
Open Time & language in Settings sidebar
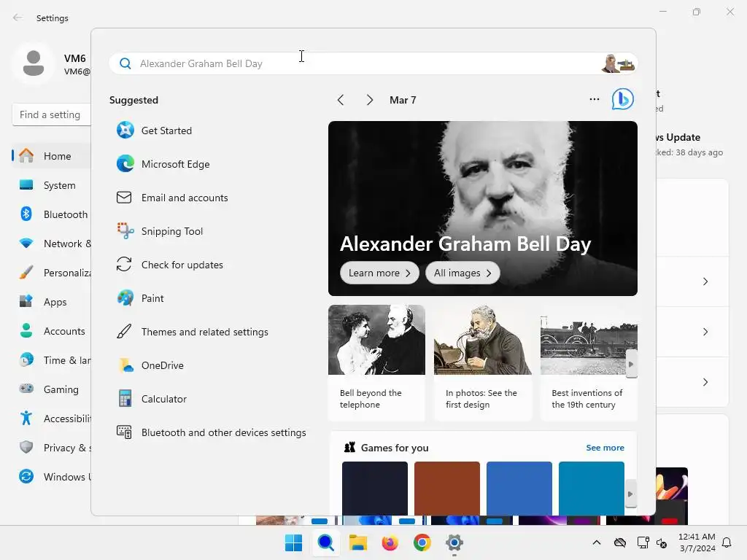click(52, 360)
